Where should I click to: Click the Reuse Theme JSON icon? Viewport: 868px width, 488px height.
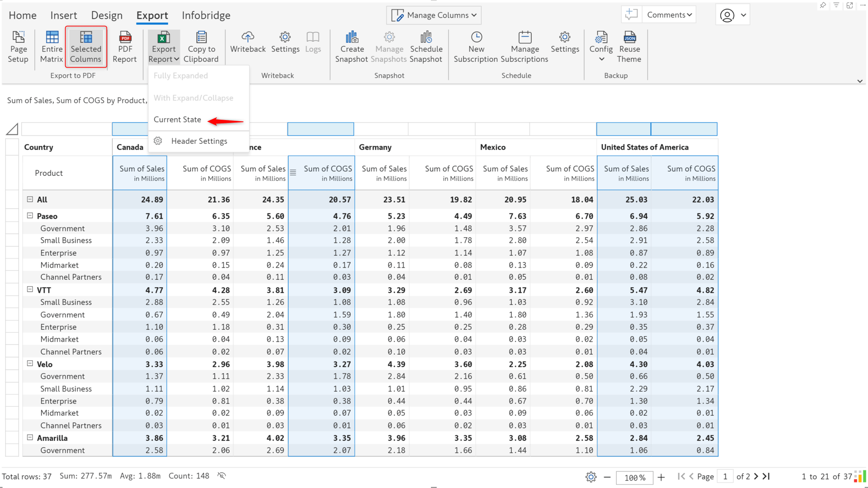[x=630, y=37]
